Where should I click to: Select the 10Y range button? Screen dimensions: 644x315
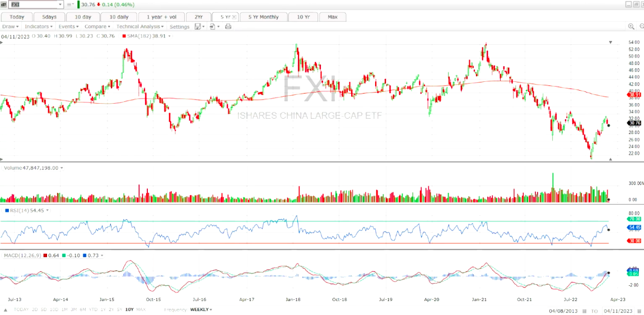click(x=130, y=309)
